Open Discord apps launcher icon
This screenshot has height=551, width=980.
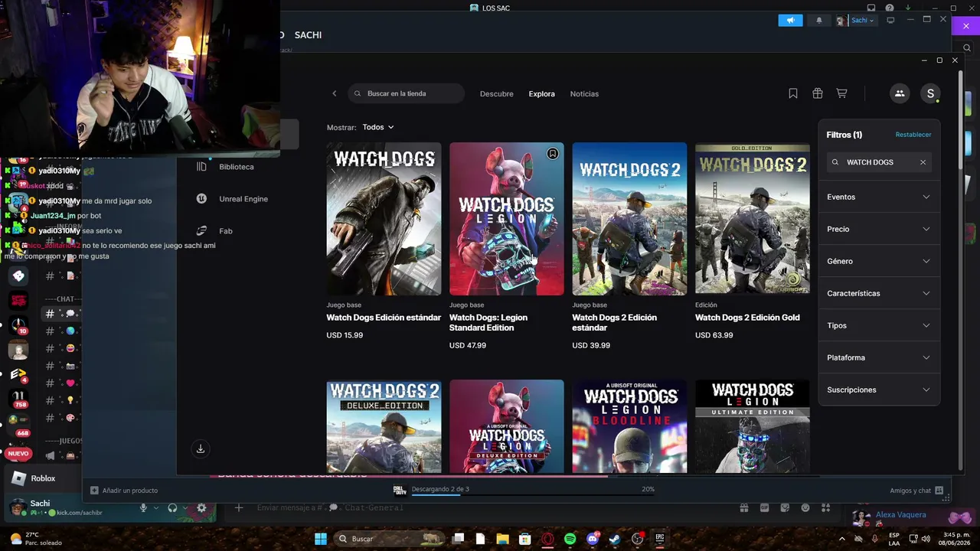[826, 507]
